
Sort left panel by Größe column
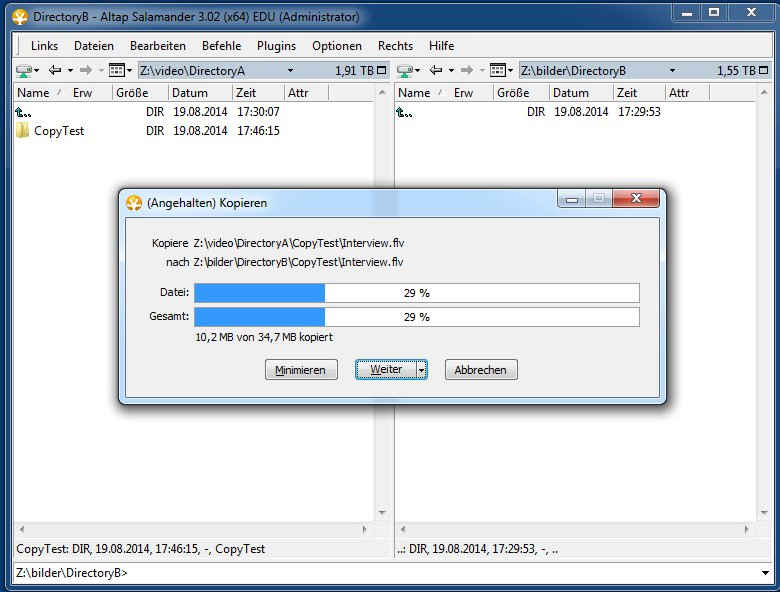pyautogui.click(x=140, y=93)
